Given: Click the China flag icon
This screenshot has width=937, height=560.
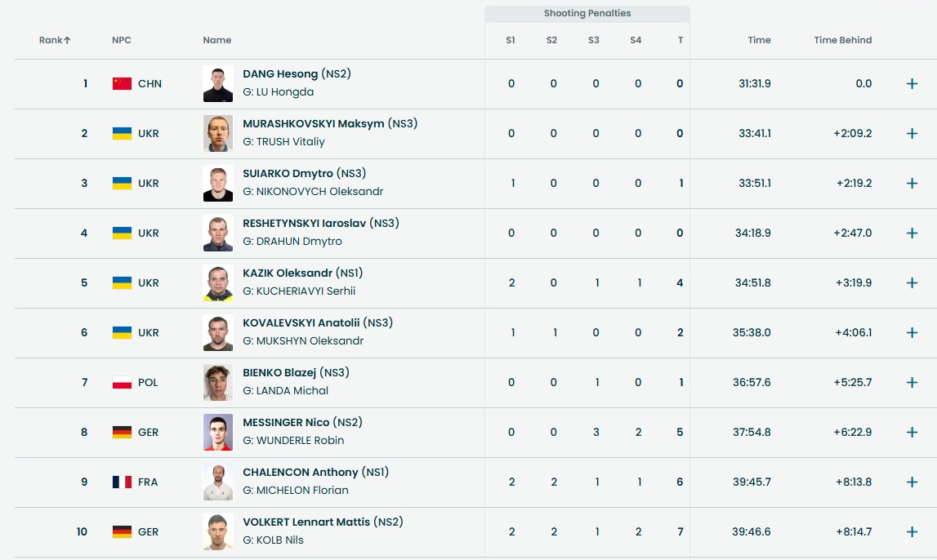Looking at the screenshot, I should click(122, 83).
